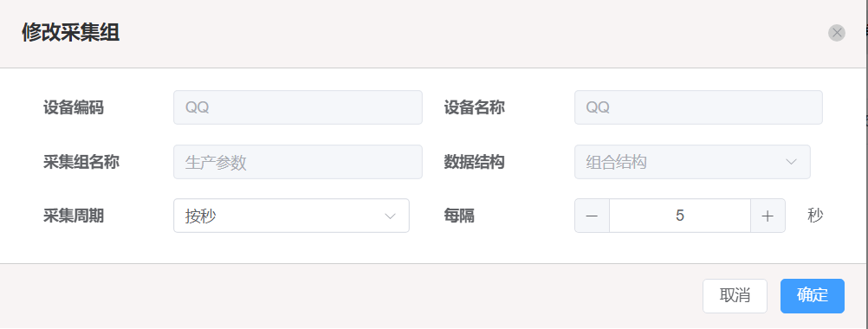
Task: Cancel changes with the 取消 button
Action: pyautogui.click(x=735, y=296)
